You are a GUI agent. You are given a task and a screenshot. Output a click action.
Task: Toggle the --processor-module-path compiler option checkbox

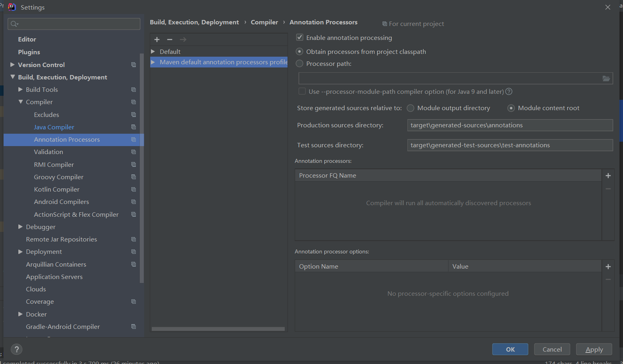302,91
